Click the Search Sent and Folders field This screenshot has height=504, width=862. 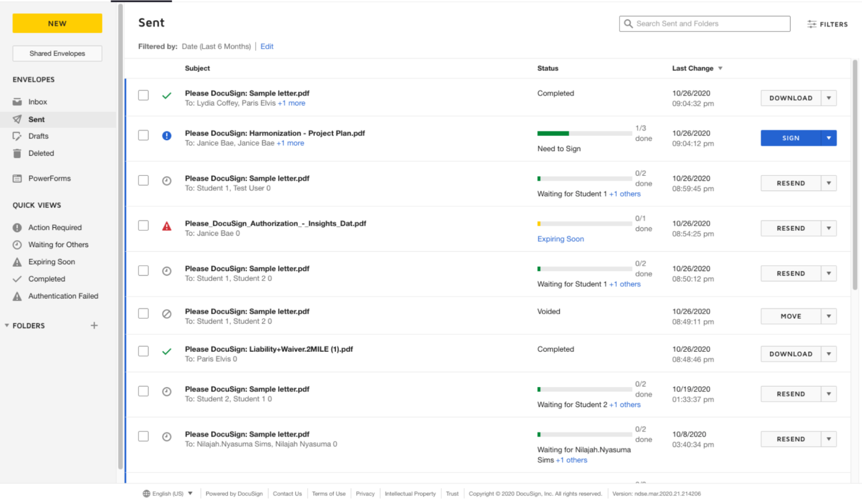pos(704,23)
